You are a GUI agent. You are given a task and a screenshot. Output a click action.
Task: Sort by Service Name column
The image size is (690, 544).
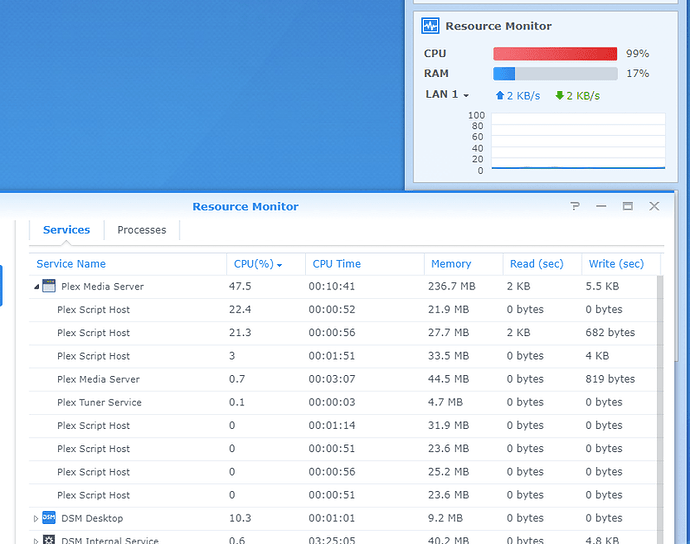[x=128, y=264]
